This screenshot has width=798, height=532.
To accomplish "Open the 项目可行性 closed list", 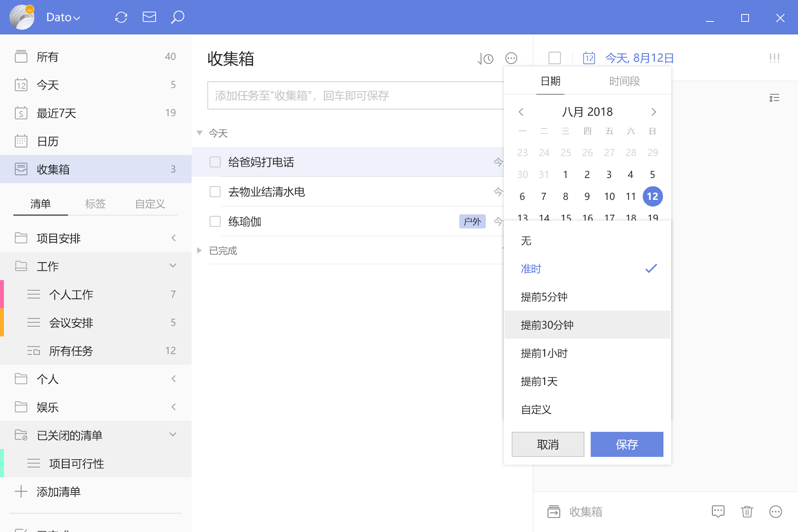I will click(x=96, y=463).
